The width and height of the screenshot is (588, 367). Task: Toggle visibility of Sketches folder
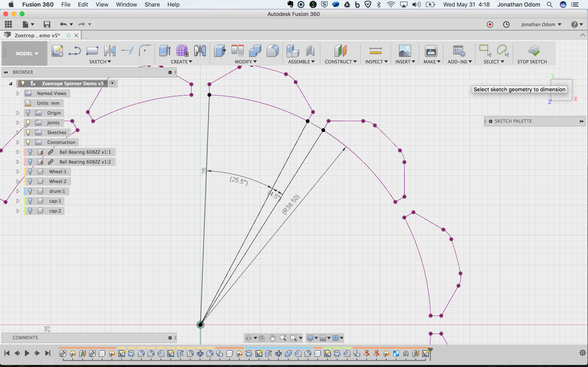pos(28,133)
